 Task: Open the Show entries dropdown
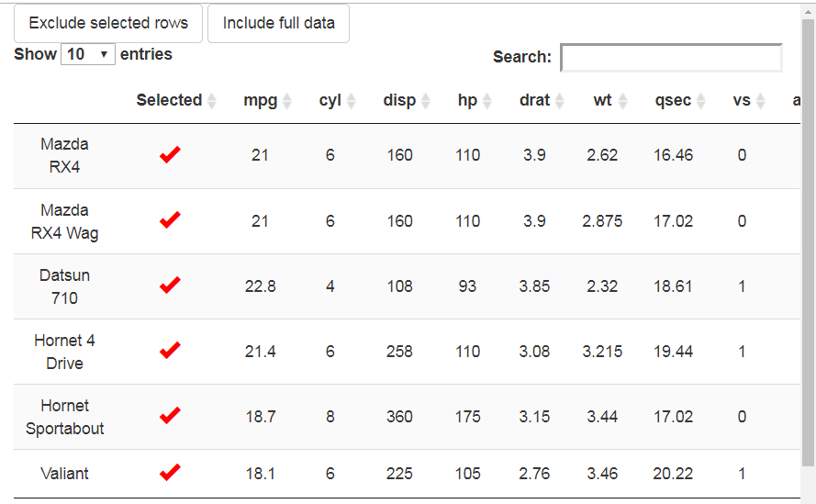coord(88,54)
